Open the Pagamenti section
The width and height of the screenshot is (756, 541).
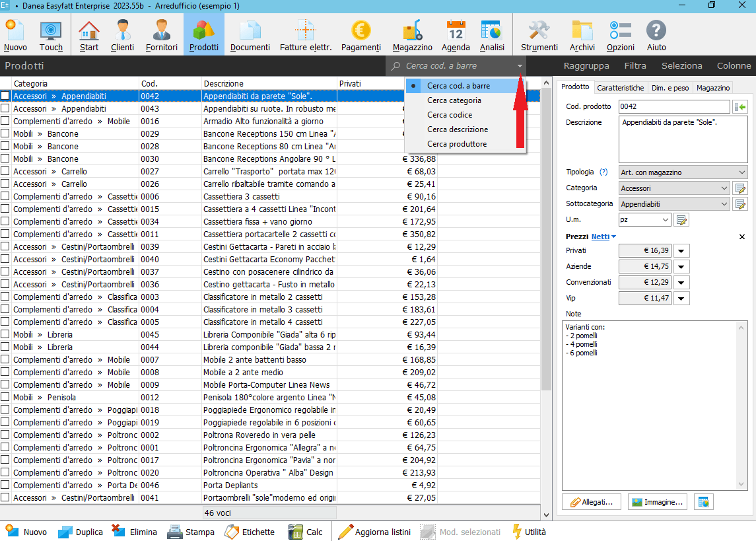(361, 35)
